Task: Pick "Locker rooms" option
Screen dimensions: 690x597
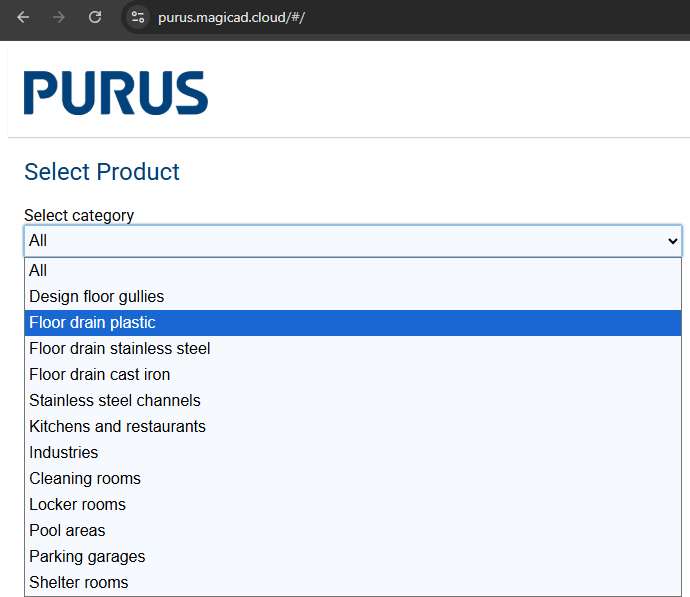Action: coord(353,504)
